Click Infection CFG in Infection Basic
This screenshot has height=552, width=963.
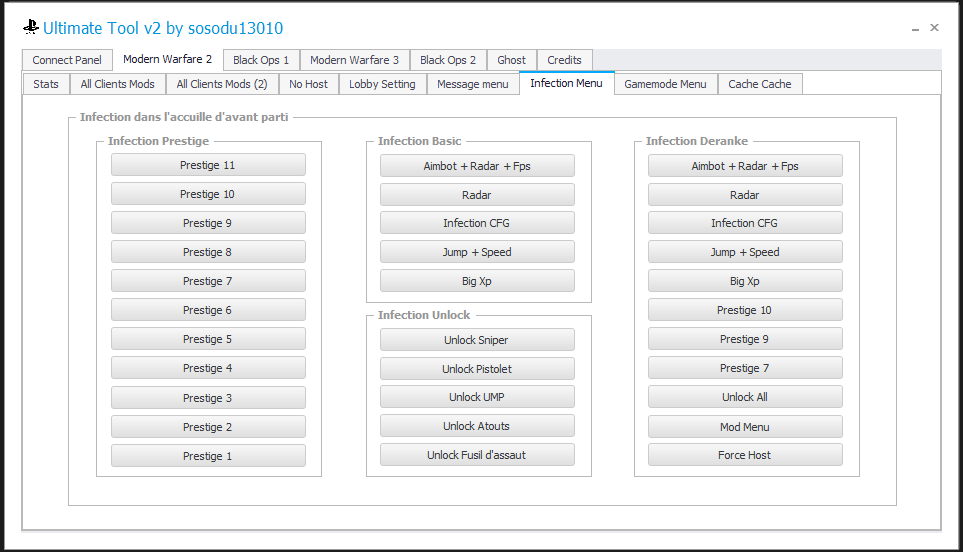(477, 223)
